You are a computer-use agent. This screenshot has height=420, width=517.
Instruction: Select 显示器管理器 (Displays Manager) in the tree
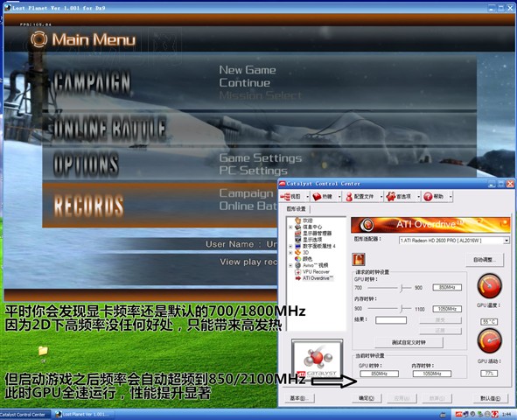point(318,233)
